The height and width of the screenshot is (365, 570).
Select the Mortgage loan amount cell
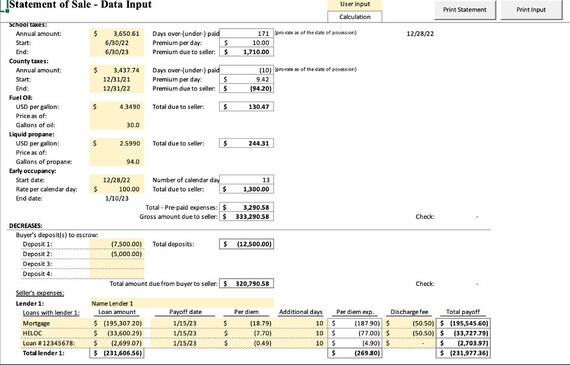point(117,323)
